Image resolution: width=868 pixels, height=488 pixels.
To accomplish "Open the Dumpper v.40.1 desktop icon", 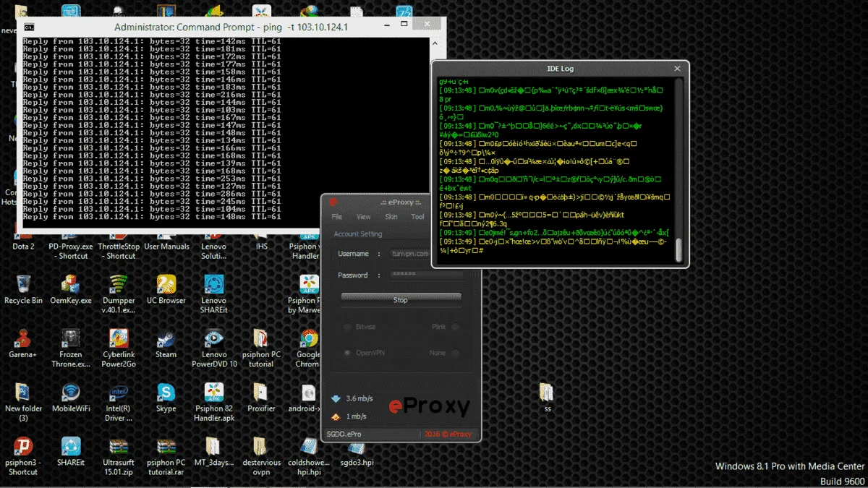I will pos(119,293).
